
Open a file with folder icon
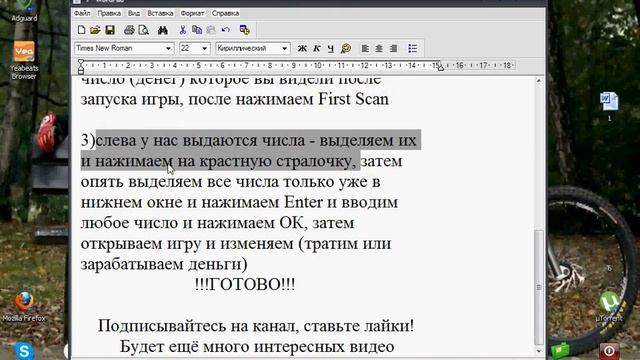click(95, 30)
